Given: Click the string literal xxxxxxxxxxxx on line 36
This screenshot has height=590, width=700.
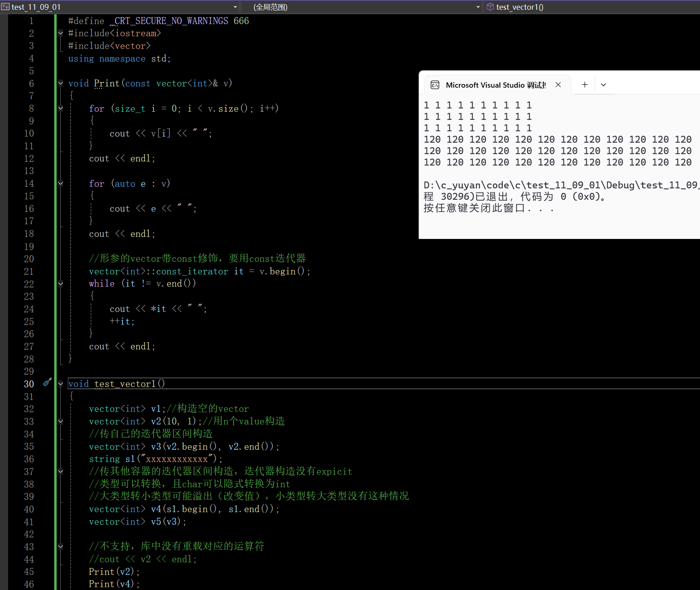Looking at the screenshot, I should click(x=177, y=459).
